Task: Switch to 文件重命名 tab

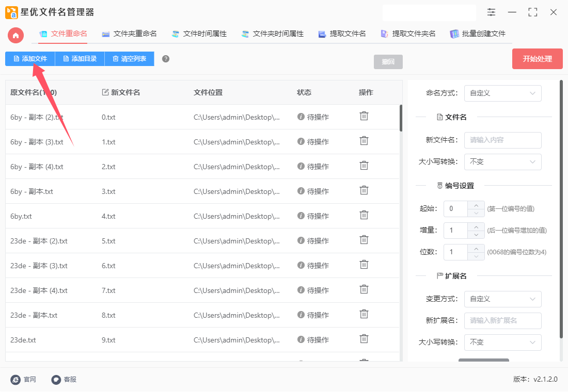Action: coord(63,34)
